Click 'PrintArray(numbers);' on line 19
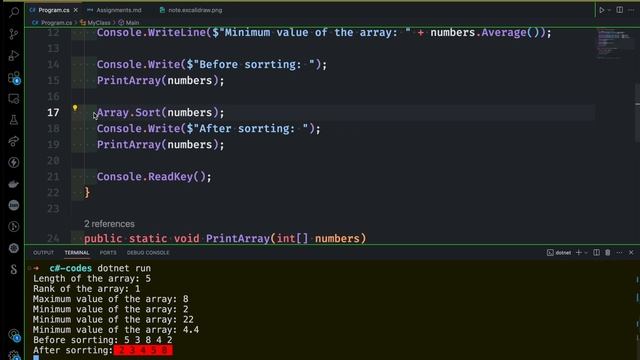Screen dimensions: 640x360 click(160, 144)
